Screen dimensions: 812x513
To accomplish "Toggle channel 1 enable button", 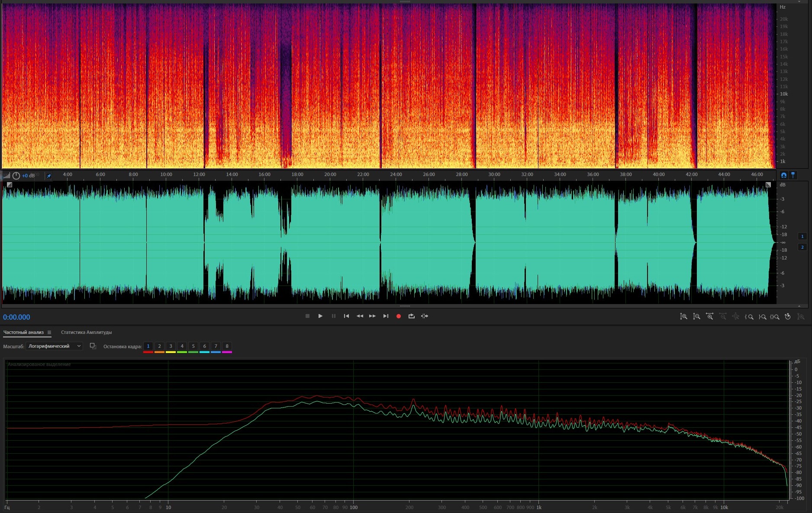I will (802, 237).
